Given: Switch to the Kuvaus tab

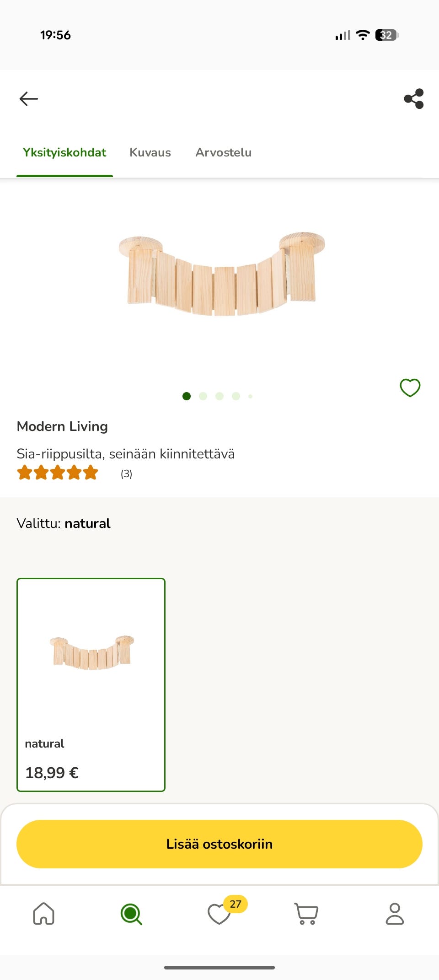Looking at the screenshot, I should coord(150,152).
